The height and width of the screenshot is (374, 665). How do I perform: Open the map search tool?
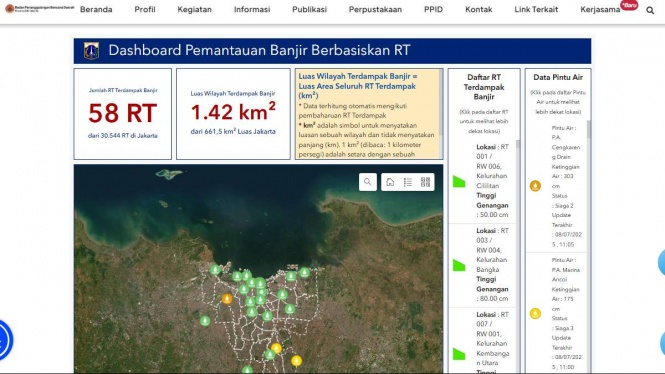(x=368, y=182)
